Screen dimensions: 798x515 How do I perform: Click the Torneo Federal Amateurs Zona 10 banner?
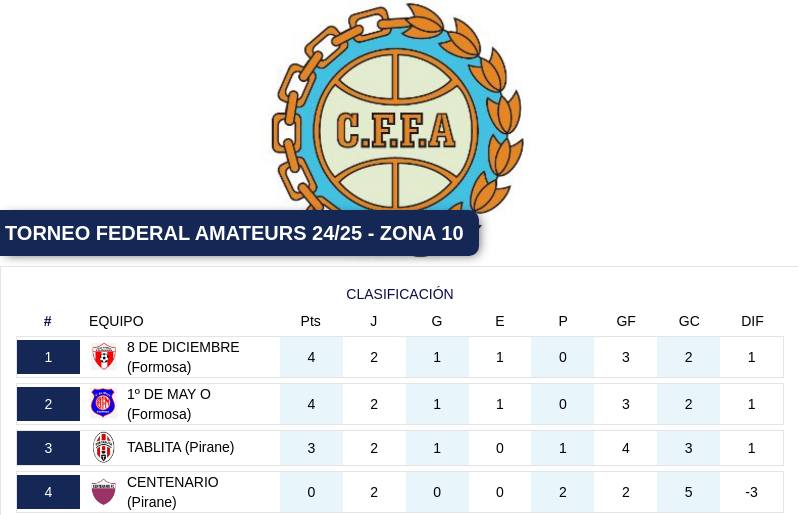point(239,233)
